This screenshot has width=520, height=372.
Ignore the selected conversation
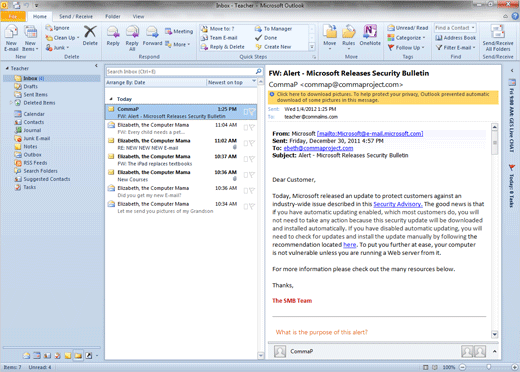58,28
